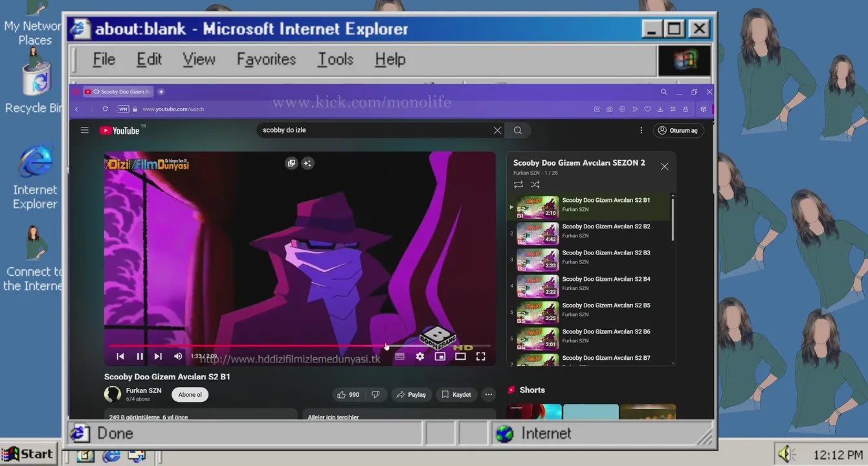The height and width of the screenshot is (466, 868).
Task: Play playlist item Scooby Doo Gizem Avcıları S2 B4
Action: 589,286
